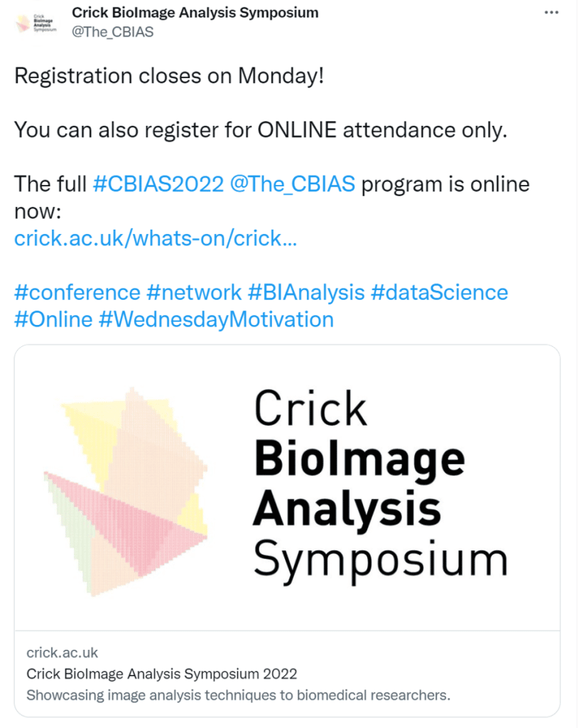Click the card description about showcasing image analysis
The height and width of the screenshot is (728, 579).
coord(238,695)
